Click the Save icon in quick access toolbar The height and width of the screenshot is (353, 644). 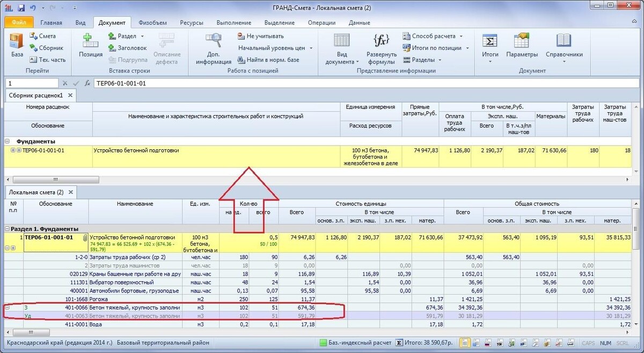pyautogui.click(x=20, y=8)
